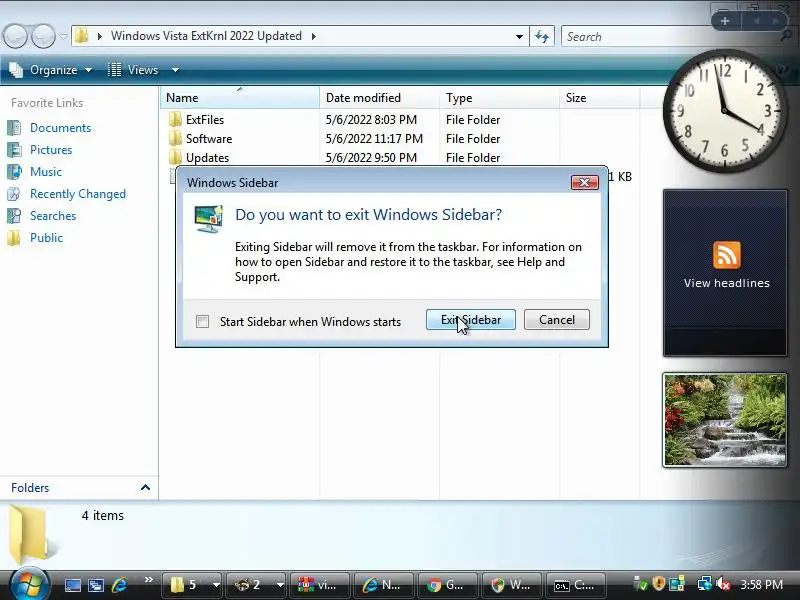Click the Music icon in Favorite Links
Screen dimensions: 800x600
click(14, 171)
